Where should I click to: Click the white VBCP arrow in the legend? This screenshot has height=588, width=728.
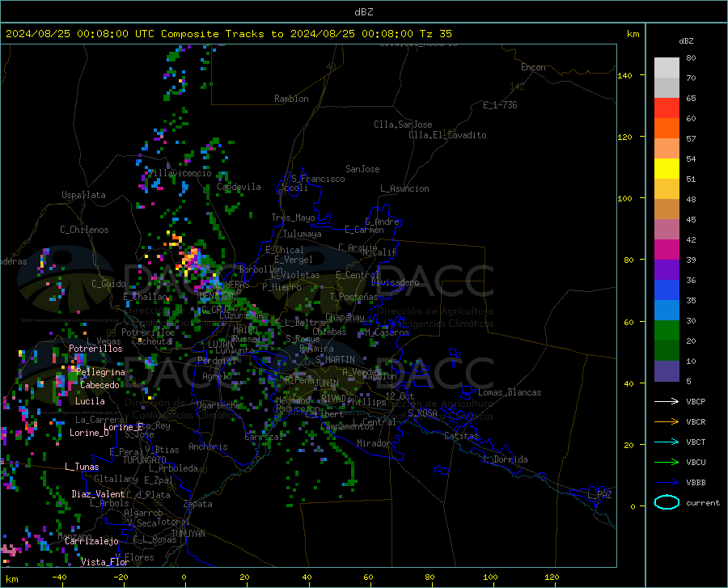[667, 401]
